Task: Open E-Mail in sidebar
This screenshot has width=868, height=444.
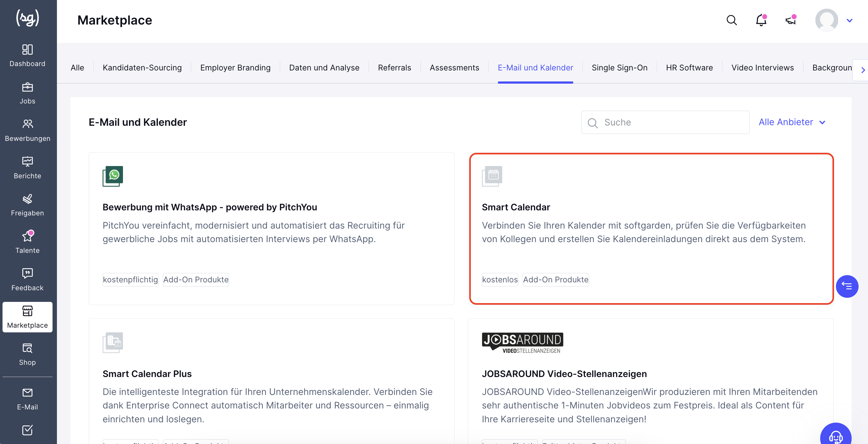Action: pyautogui.click(x=27, y=399)
